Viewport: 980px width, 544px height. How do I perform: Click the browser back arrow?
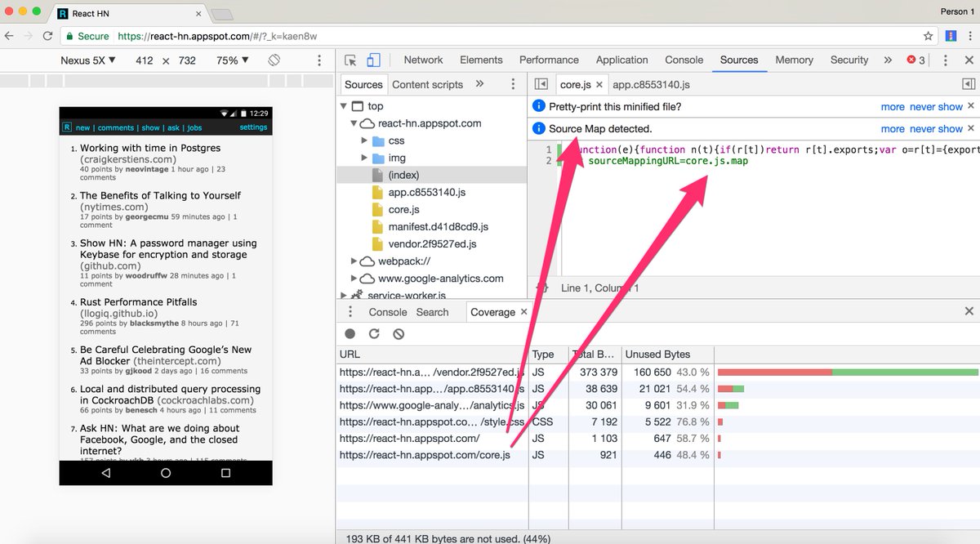click(x=11, y=36)
